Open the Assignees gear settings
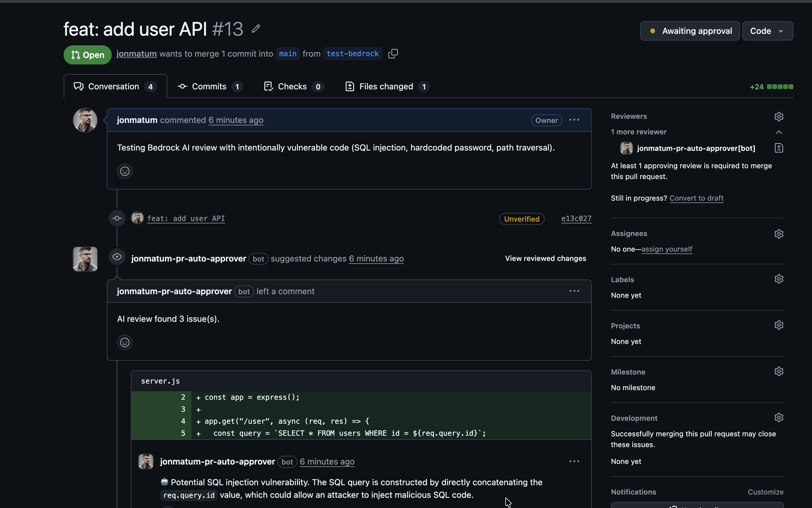This screenshot has width=812, height=508. pyautogui.click(x=778, y=234)
